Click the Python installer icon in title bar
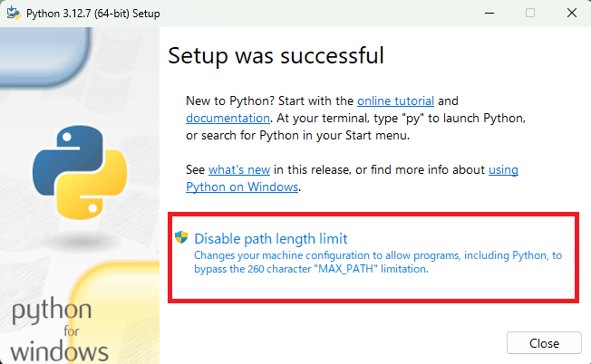The image size is (591, 364). pos(12,13)
